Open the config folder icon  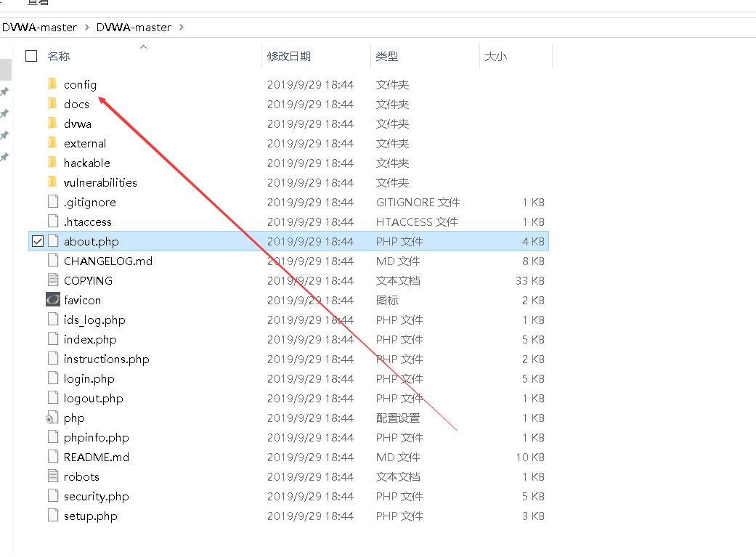pyautogui.click(x=52, y=84)
